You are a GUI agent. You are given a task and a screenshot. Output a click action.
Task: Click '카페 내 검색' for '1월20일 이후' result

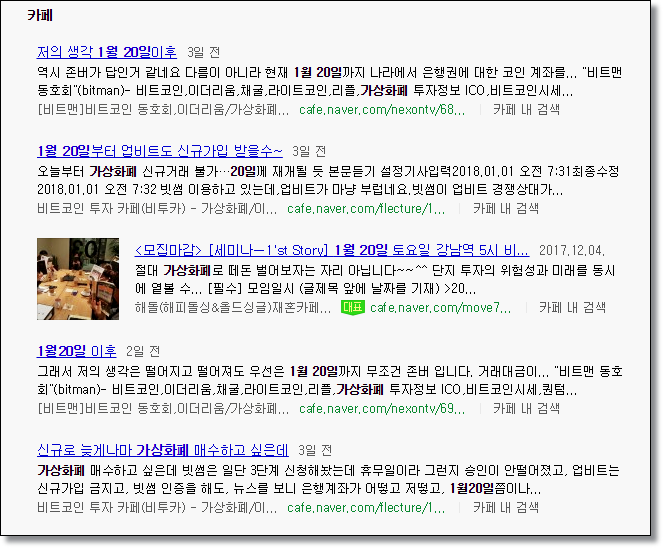click(526, 408)
